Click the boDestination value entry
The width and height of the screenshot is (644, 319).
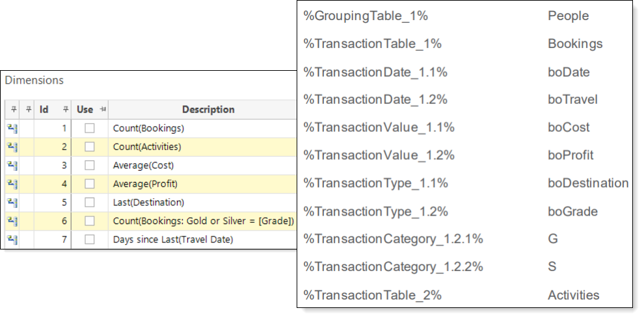click(x=588, y=183)
